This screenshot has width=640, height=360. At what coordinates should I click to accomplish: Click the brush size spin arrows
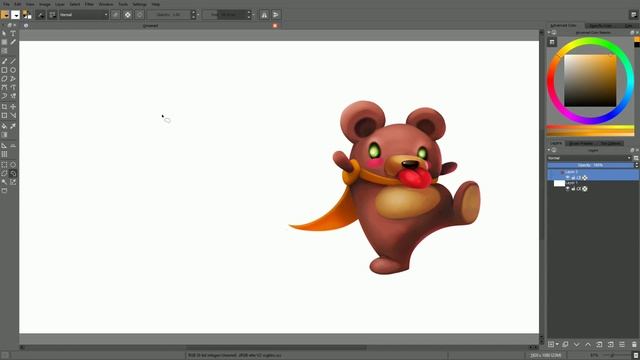249,15
